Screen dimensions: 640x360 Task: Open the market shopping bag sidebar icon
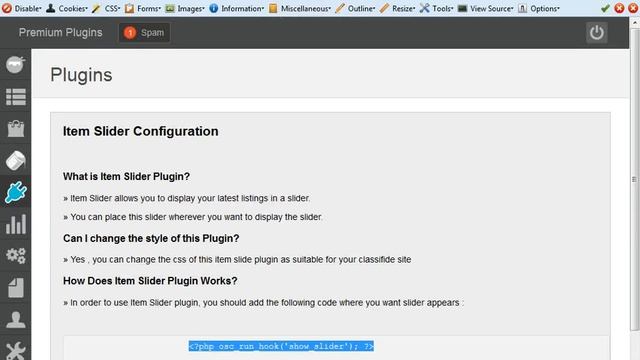point(16,129)
